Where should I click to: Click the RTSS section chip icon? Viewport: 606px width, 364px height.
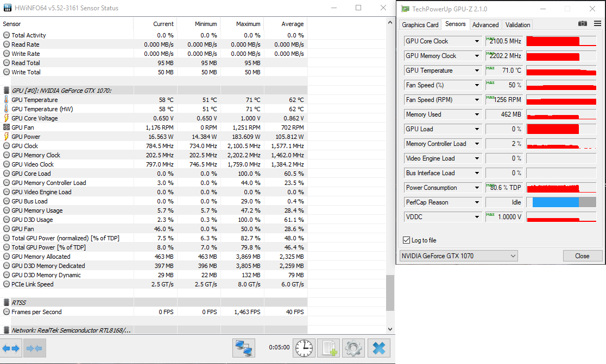(6, 303)
